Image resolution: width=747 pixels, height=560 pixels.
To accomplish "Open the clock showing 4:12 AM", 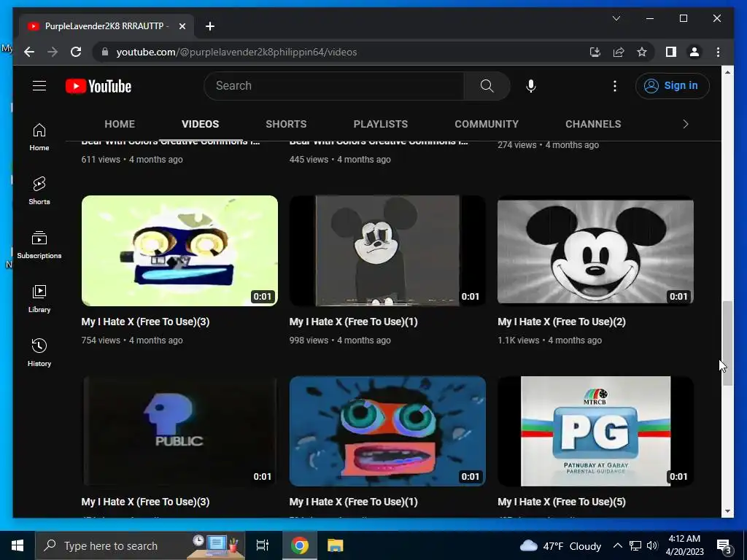I will click(684, 545).
